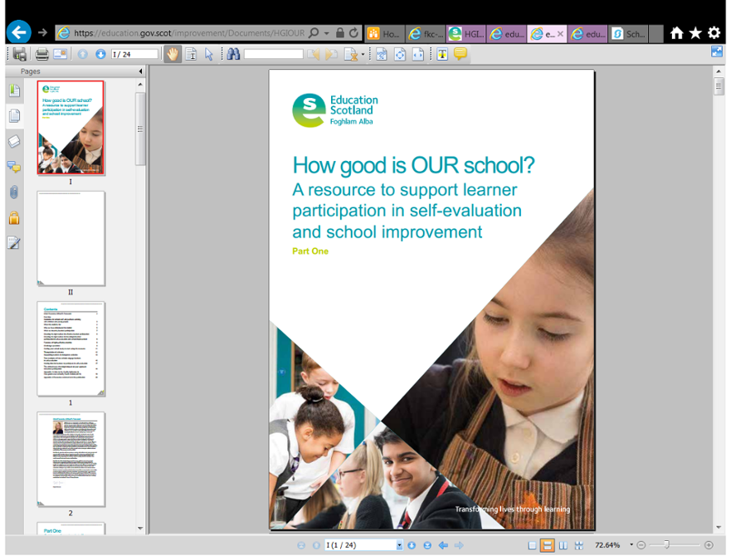Open browser Home icon
731x560 pixels.
[x=676, y=33]
